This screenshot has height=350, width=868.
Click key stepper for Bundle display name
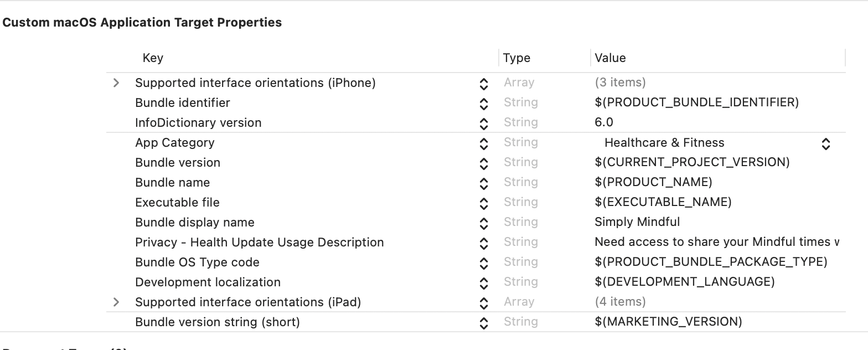tap(484, 223)
